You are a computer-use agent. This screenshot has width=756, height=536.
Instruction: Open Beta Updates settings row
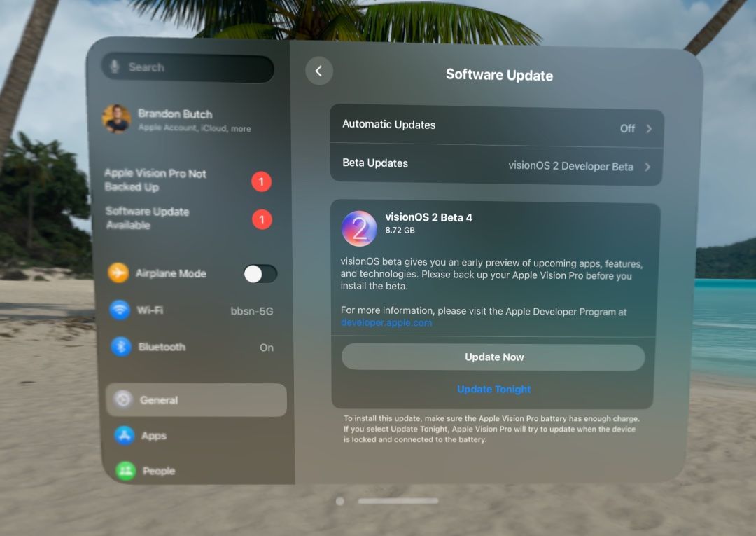(496, 165)
